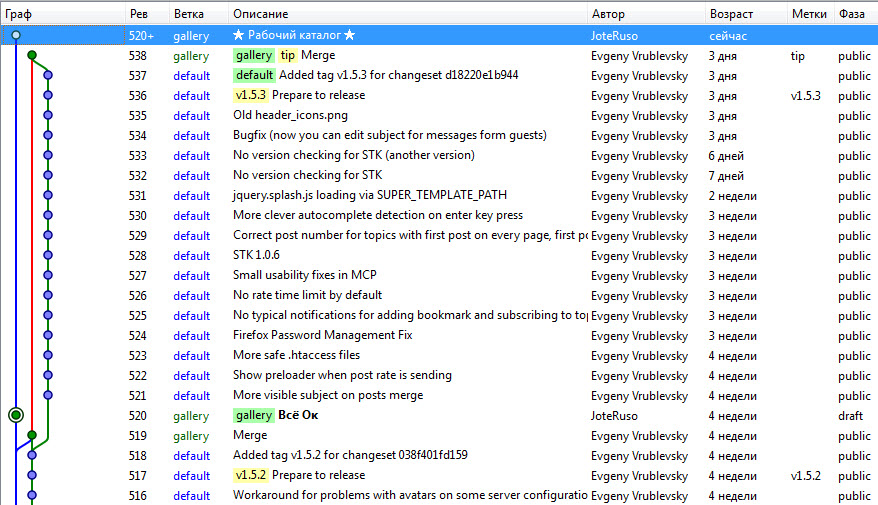Click the yellow v1.5.3 tag label
The image size is (878, 505).
(x=250, y=95)
